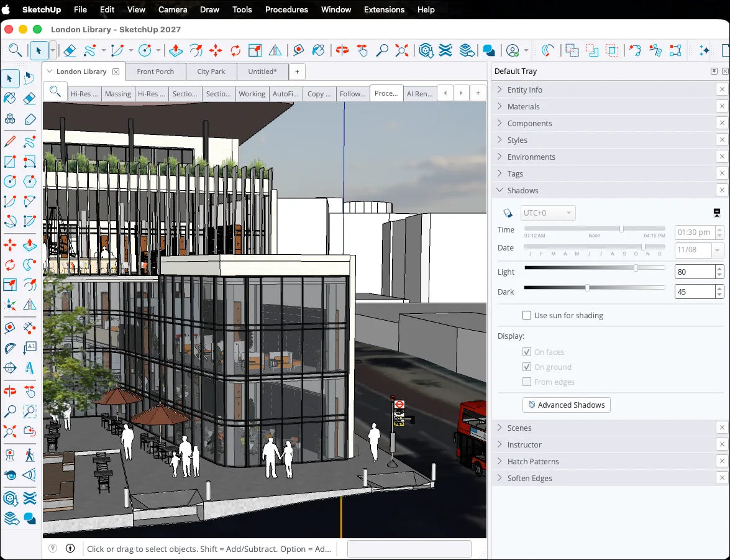Click the next scenes arrow button
Screen dimensions: 730x560
tap(461, 93)
